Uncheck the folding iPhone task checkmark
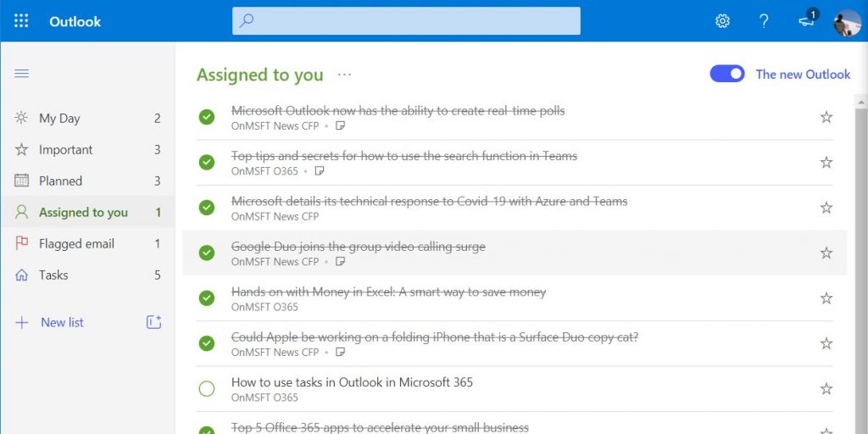 207,344
